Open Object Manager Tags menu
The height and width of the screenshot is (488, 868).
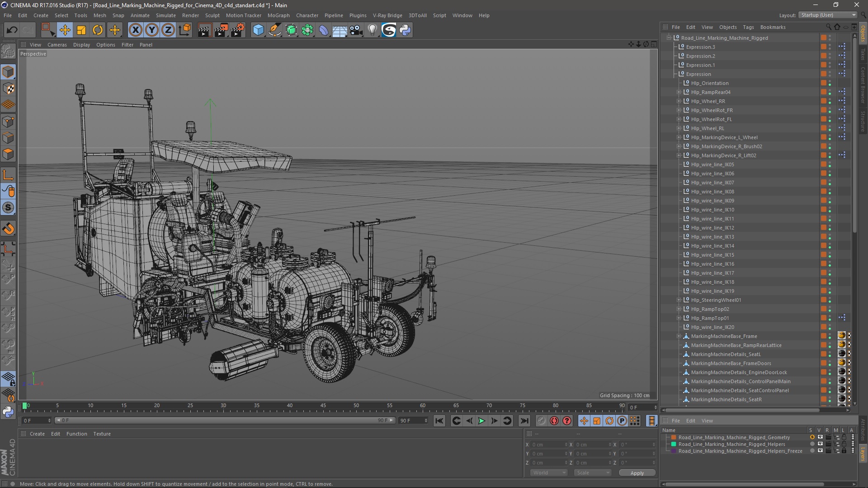[748, 27]
